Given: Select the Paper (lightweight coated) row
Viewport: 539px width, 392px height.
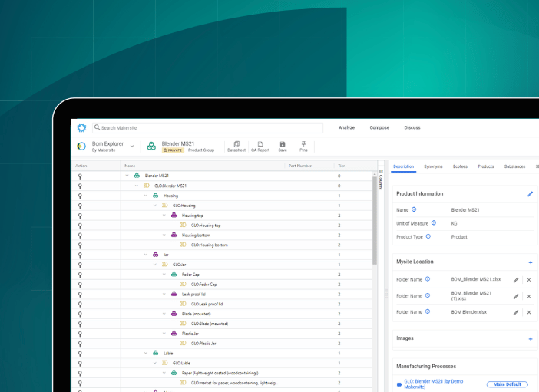Looking at the screenshot, I should click(220, 373).
